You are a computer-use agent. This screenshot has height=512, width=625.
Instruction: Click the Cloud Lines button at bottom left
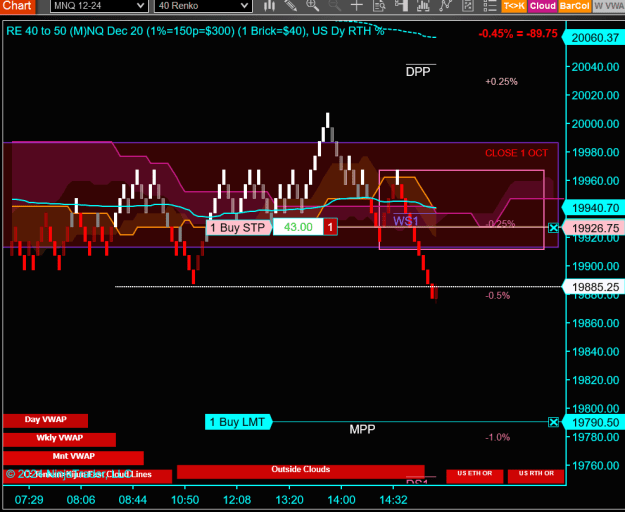87,476
